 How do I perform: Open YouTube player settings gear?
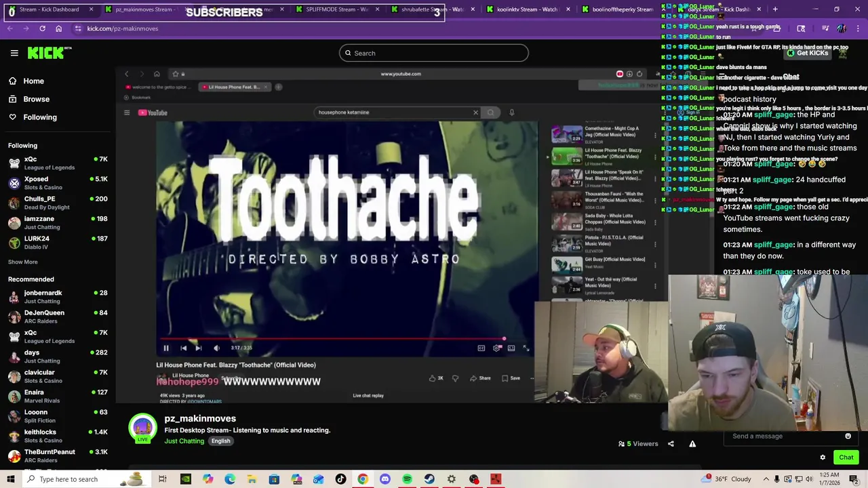(496, 348)
